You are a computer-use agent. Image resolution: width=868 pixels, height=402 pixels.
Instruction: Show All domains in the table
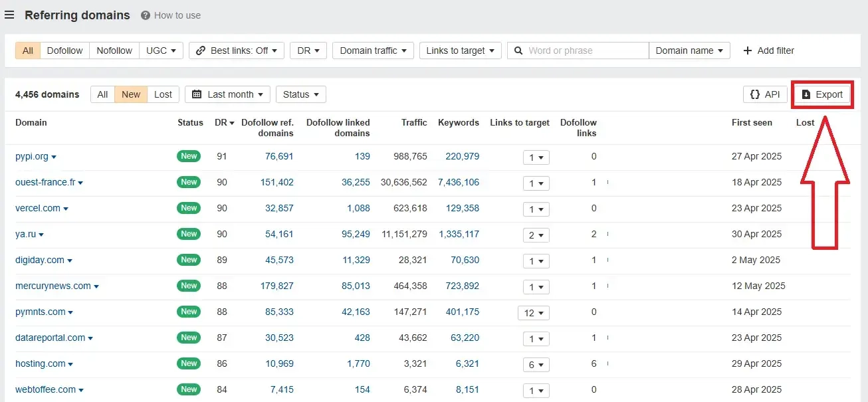102,94
